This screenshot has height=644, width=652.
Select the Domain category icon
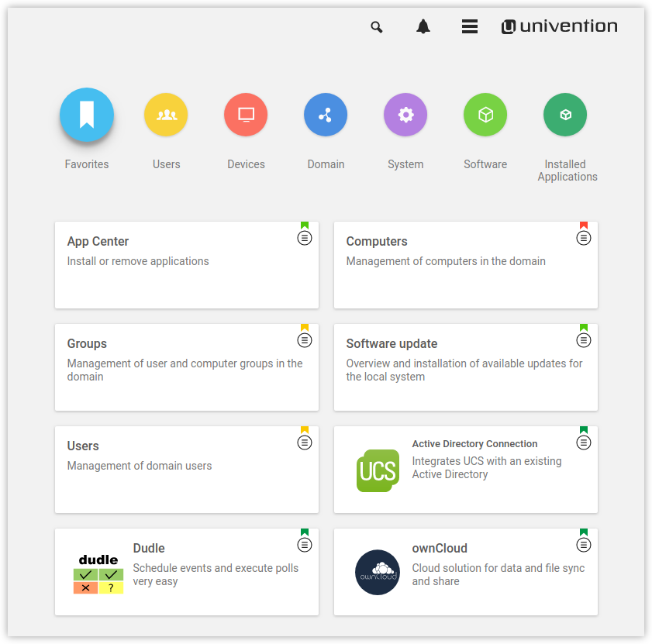326,114
